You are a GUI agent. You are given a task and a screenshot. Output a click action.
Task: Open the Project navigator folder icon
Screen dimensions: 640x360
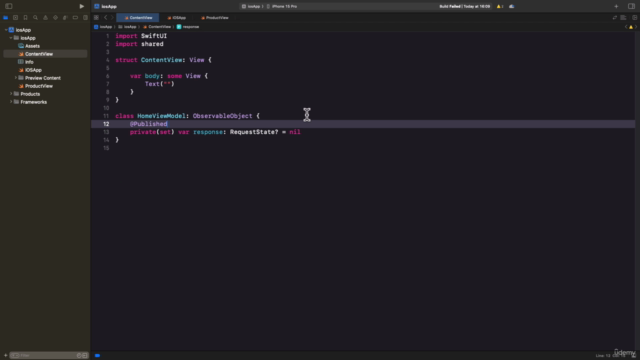point(5,18)
